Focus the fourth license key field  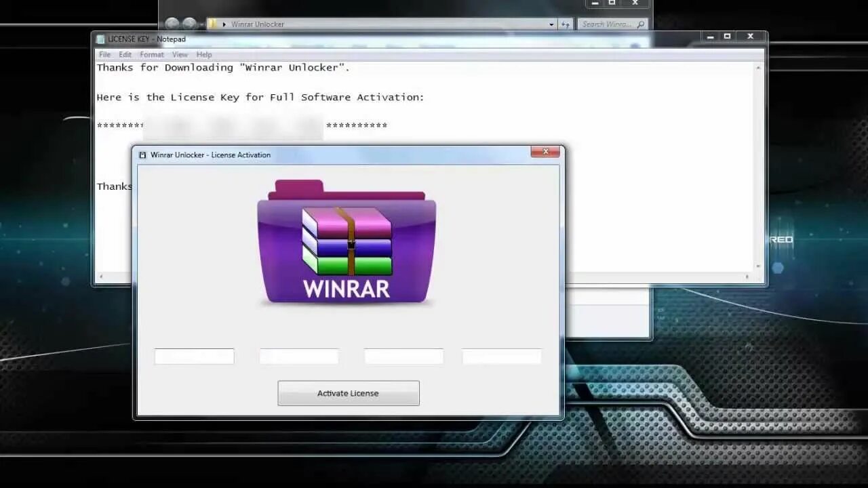pos(502,357)
